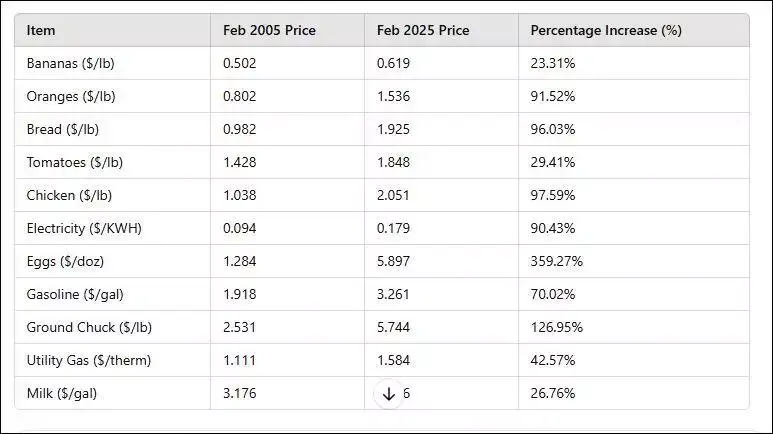Click the Item column header
This screenshot has height=434, width=773.
[x=41, y=30]
